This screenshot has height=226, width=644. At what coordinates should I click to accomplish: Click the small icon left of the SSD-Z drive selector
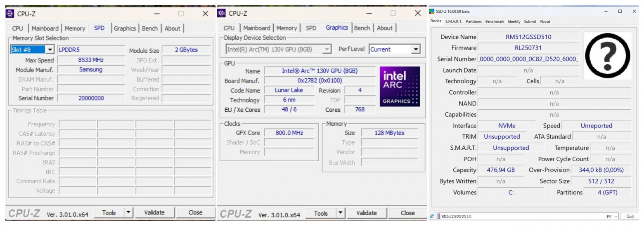click(432, 216)
